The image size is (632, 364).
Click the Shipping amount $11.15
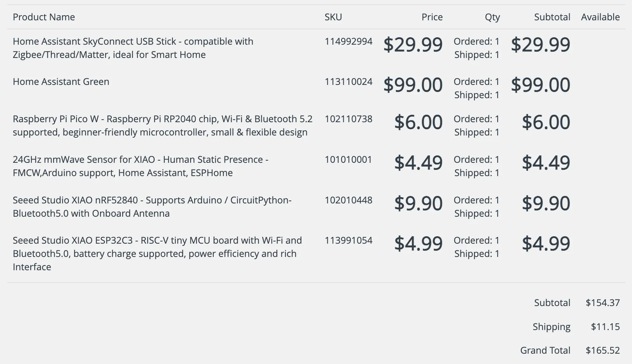click(x=605, y=327)
